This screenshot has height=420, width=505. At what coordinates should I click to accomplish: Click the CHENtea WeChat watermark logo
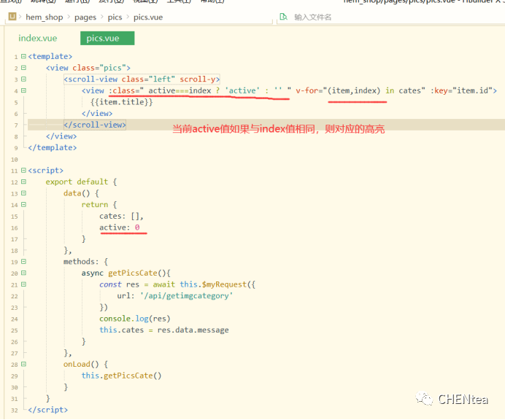(x=424, y=399)
